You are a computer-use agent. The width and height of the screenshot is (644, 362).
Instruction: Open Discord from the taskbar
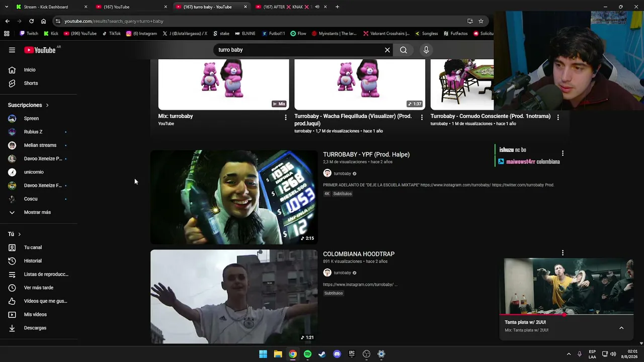click(x=337, y=354)
